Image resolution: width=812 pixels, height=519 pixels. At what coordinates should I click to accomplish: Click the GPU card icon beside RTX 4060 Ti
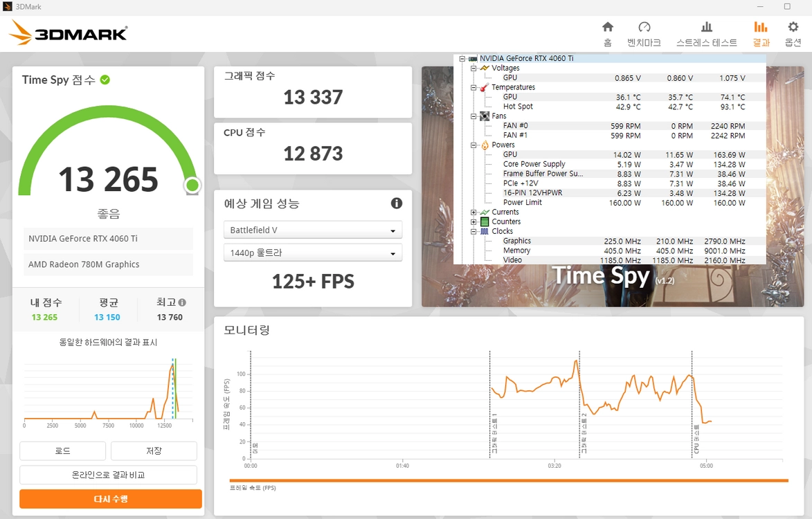pyautogui.click(x=473, y=58)
